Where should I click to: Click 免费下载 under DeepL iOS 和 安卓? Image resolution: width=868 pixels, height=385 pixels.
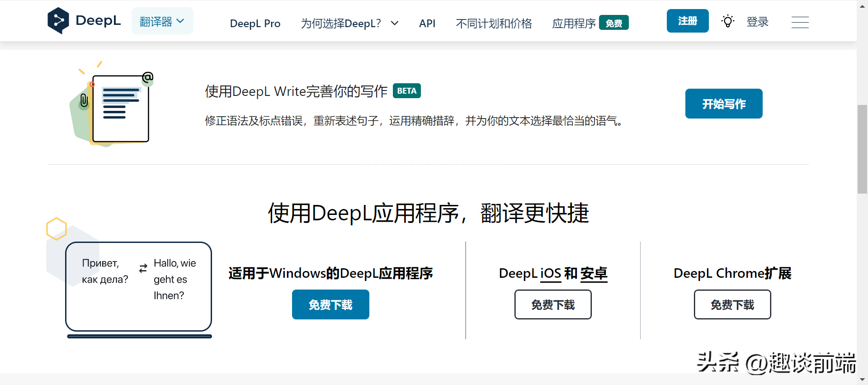coord(553,304)
